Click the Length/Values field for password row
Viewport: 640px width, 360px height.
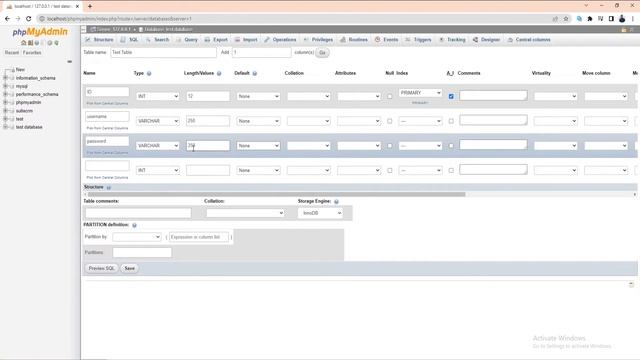208,146
